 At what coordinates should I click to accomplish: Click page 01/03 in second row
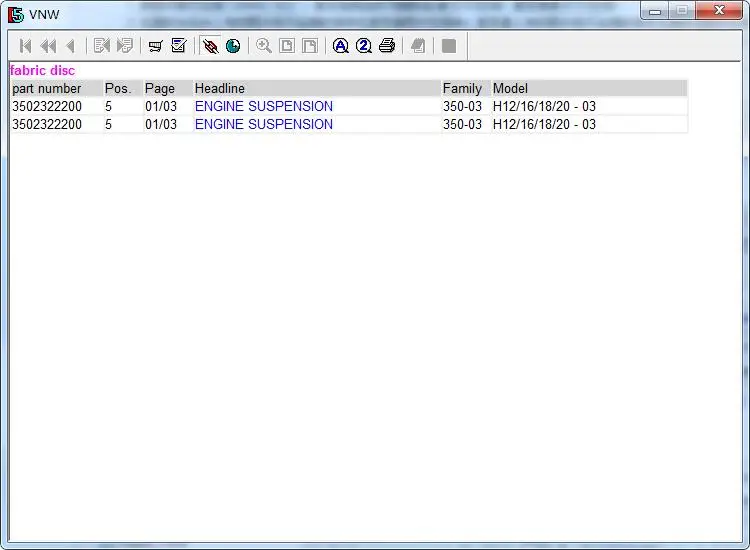point(161,124)
